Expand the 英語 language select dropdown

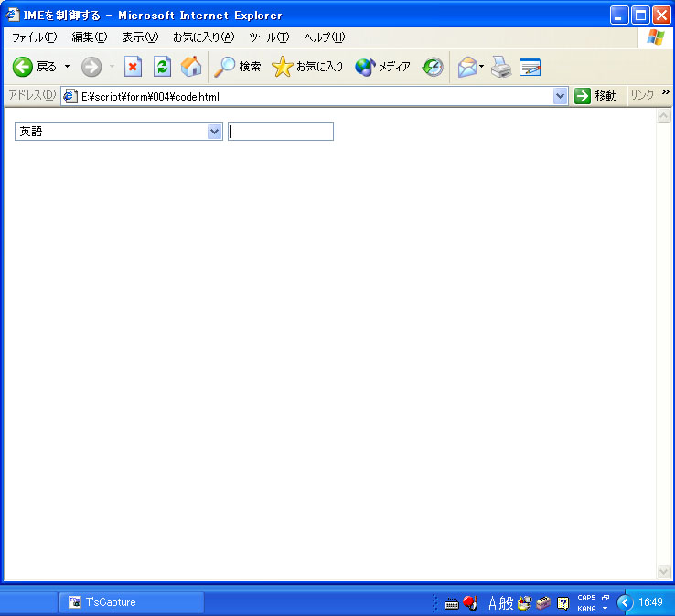tap(214, 132)
